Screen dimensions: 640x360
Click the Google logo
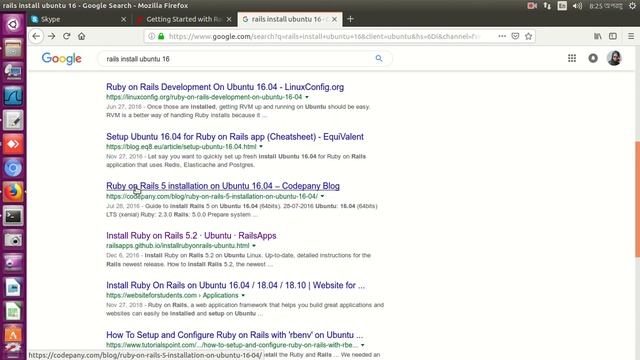[62, 58]
